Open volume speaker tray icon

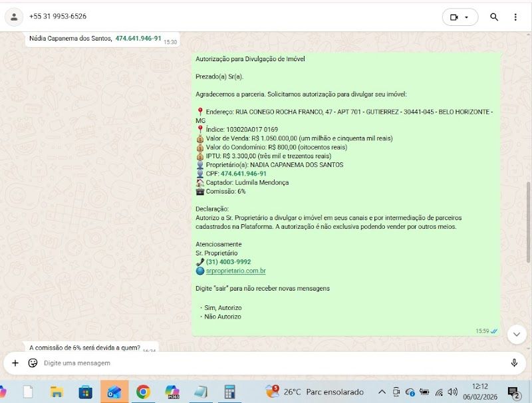[453, 392]
